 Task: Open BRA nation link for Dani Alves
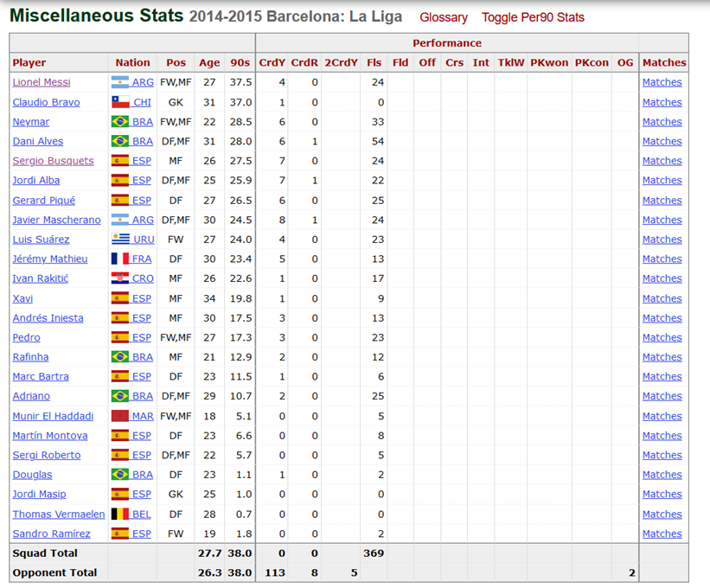coord(143,141)
